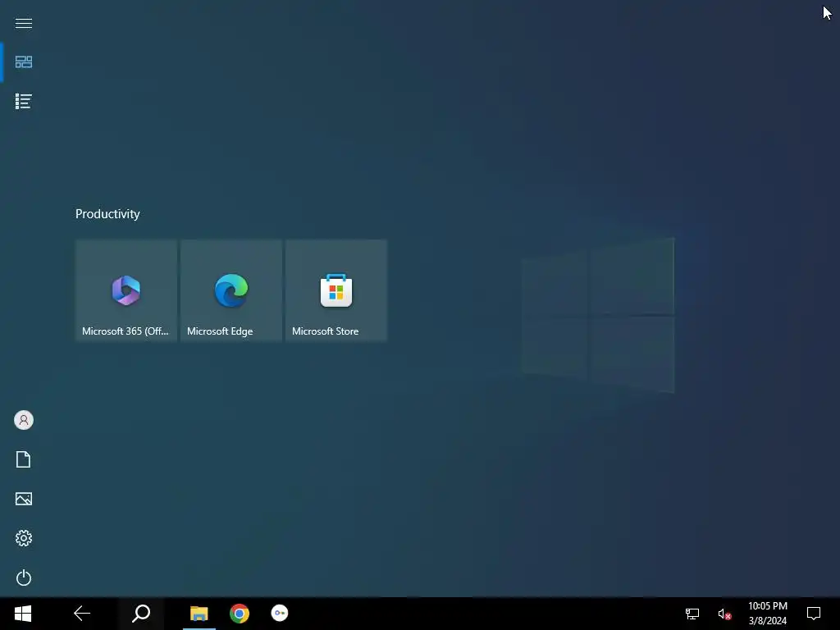The height and width of the screenshot is (630, 840).
Task: Open network status tray icon
Action: click(x=692, y=614)
